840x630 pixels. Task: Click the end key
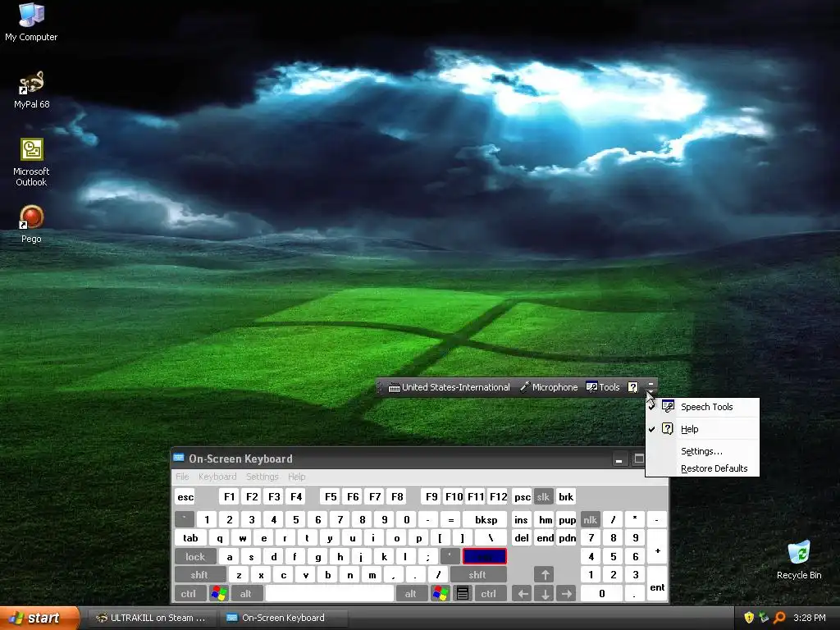[546, 538]
